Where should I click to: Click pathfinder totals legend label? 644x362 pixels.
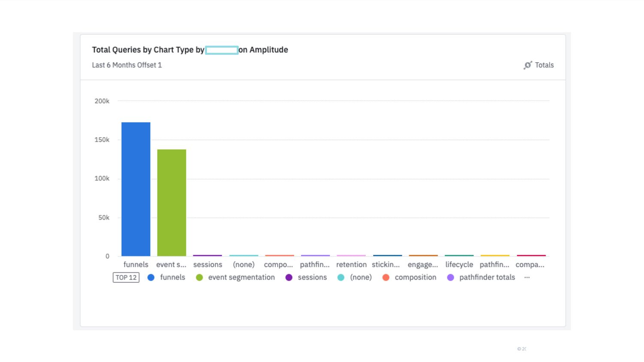(487, 278)
